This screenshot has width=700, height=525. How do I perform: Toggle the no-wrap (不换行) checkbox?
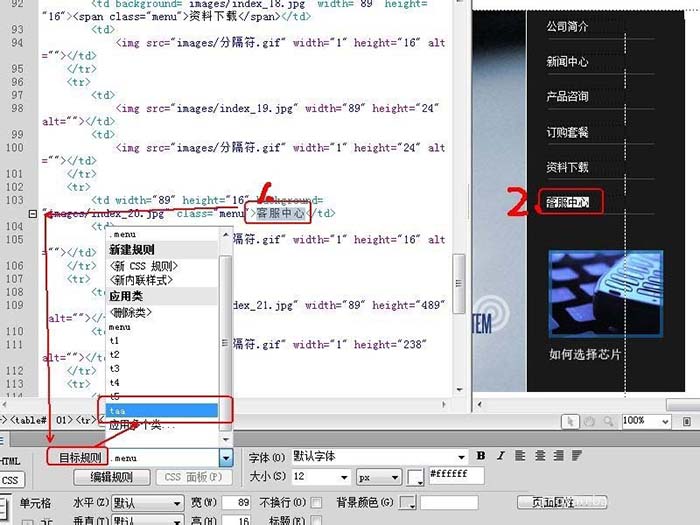316,503
